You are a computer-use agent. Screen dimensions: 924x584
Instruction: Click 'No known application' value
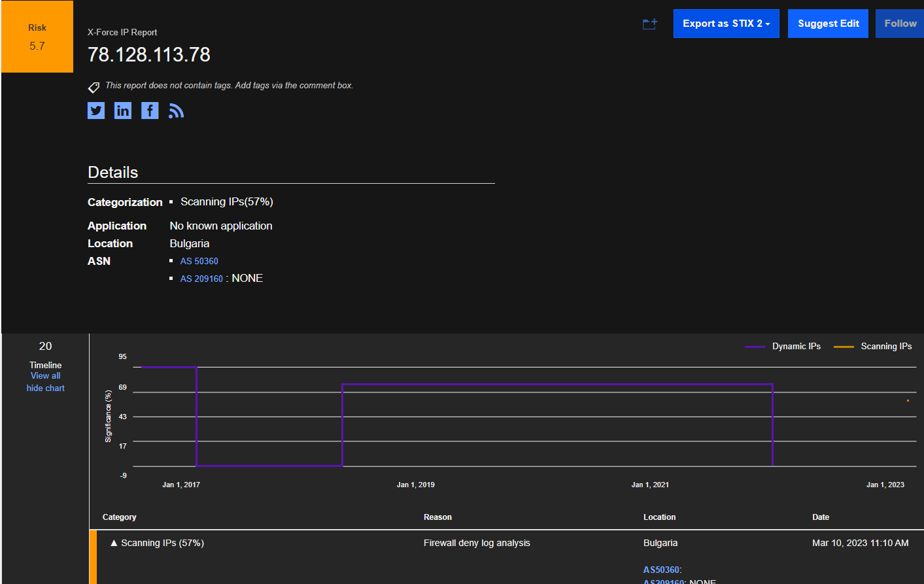221,226
